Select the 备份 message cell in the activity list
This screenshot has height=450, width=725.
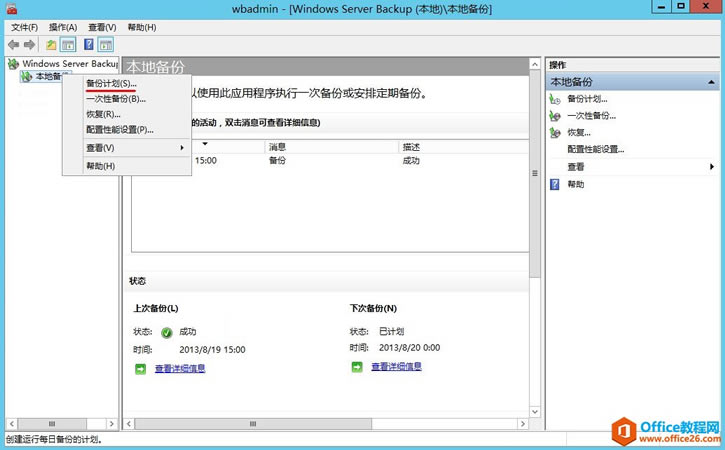point(277,160)
